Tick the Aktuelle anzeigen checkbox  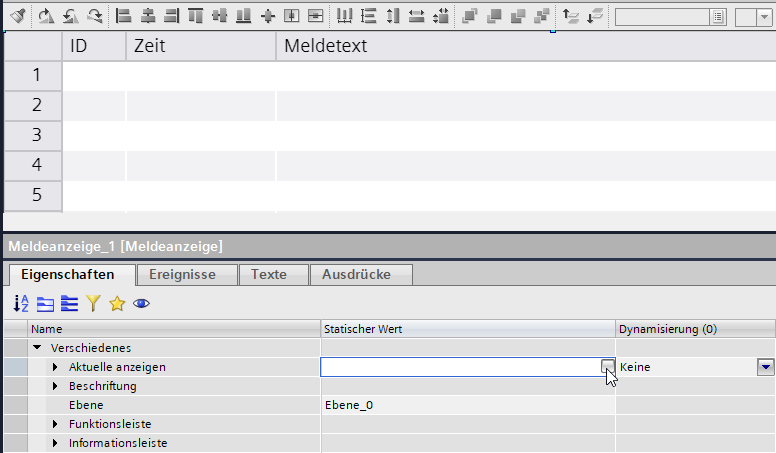pos(607,366)
